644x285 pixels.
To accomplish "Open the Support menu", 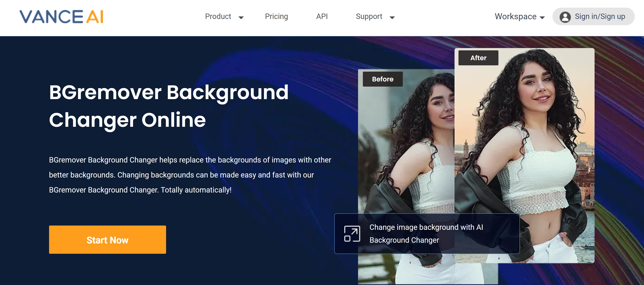I will click(x=369, y=16).
